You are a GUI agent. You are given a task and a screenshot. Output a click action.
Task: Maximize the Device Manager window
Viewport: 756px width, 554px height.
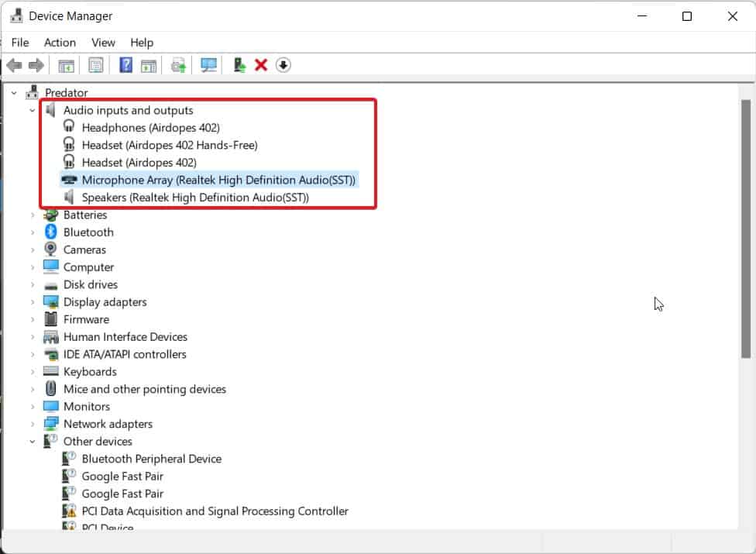coord(687,16)
